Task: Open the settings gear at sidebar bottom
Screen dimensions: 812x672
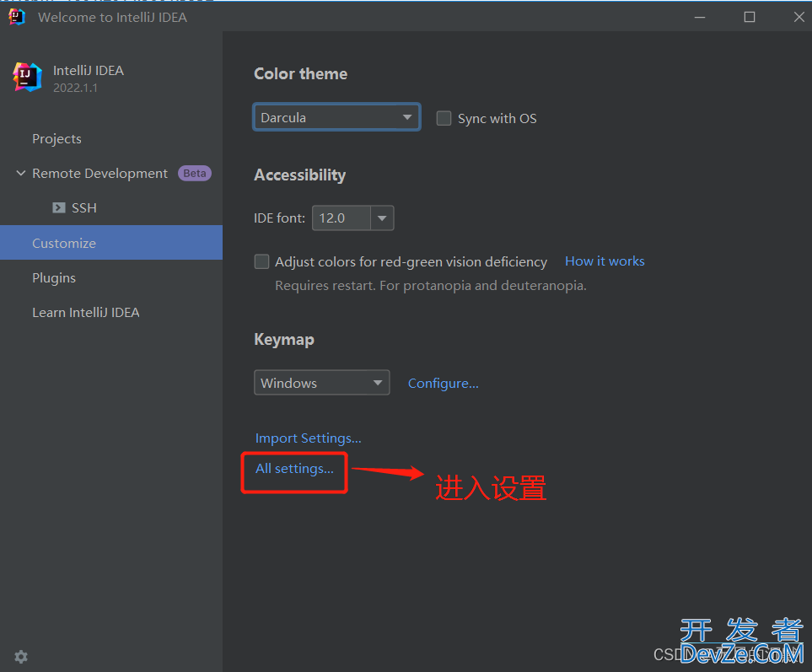Action: (21, 657)
